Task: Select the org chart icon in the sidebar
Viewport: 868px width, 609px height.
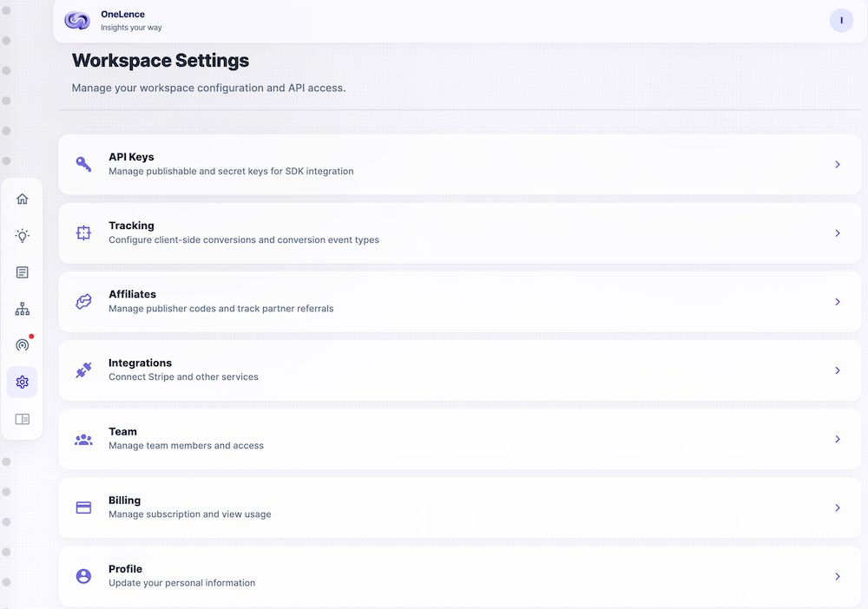Action: 23,308
